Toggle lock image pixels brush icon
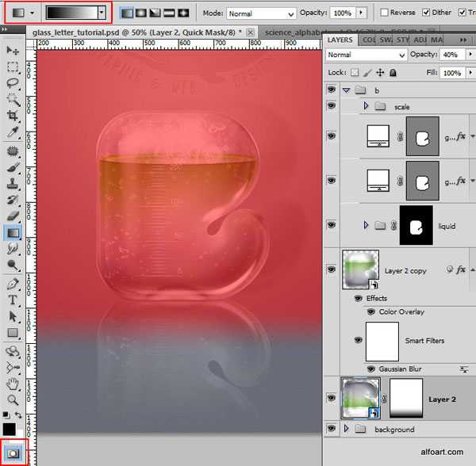 coord(367,73)
